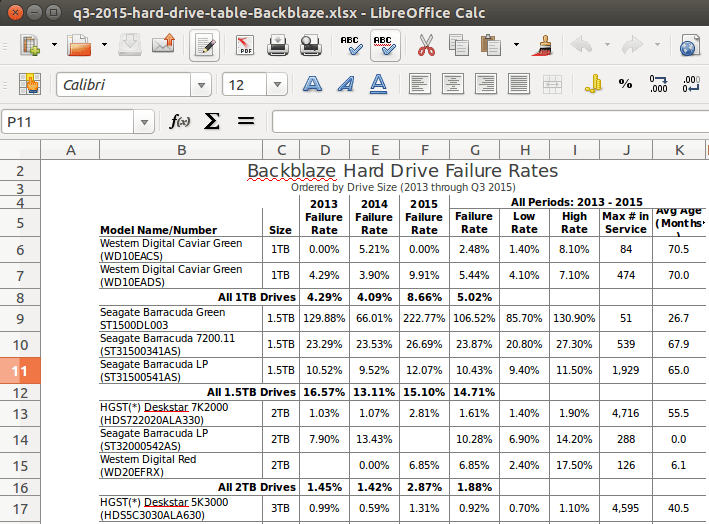The image size is (709, 524).
Task: Toggle AutoSpellcheck
Action: [x=385, y=45]
